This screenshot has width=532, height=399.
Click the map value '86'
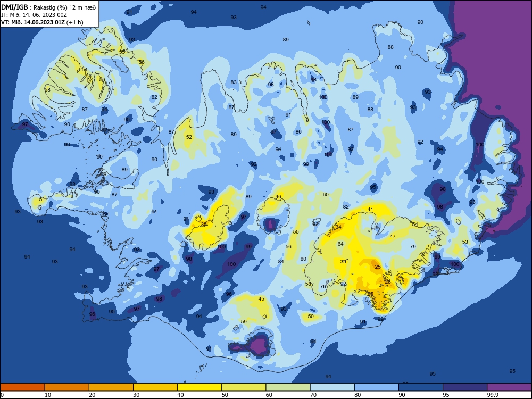(298, 131)
